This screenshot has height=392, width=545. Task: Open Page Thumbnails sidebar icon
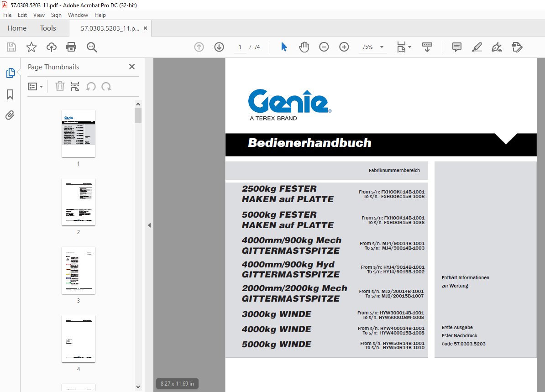(10, 73)
